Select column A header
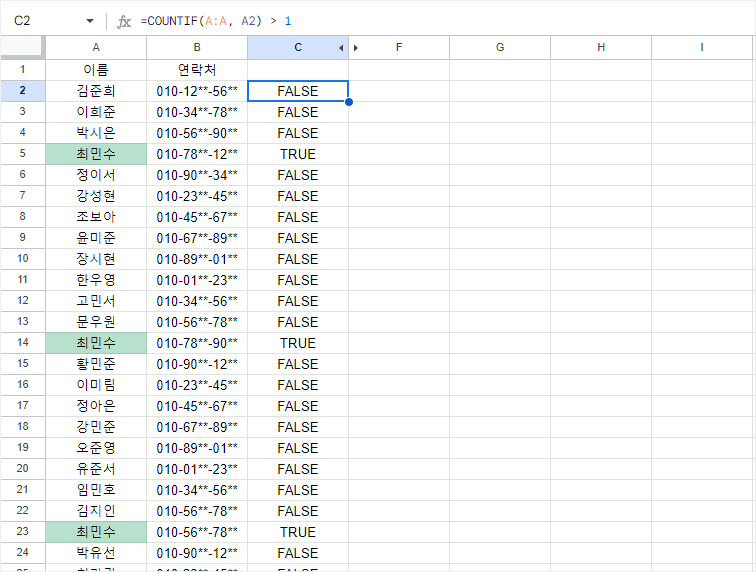This screenshot has width=756, height=572. (96, 47)
